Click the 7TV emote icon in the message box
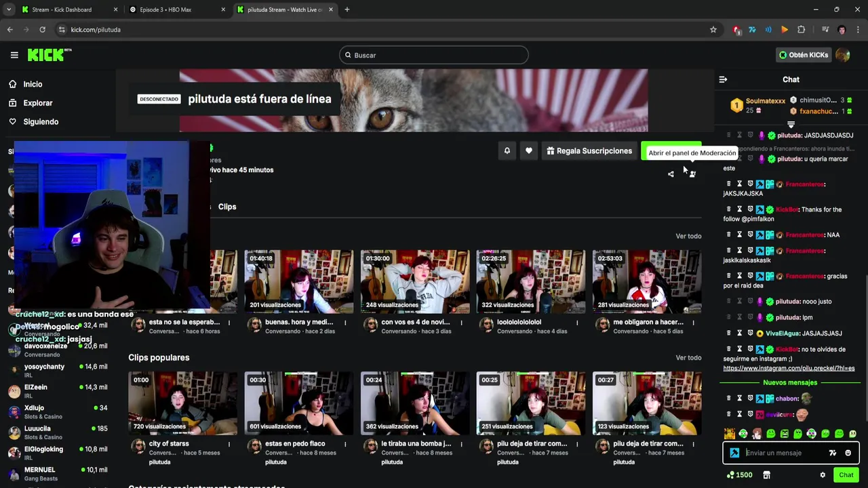This screenshot has height=488, width=868. coord(833,453)
